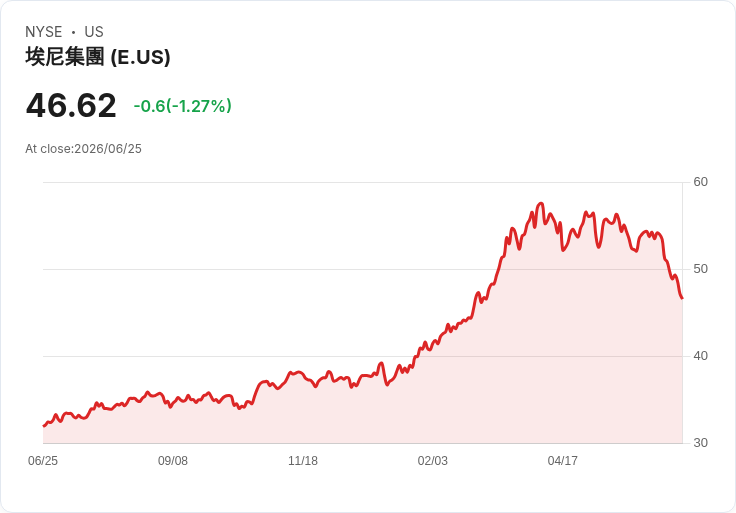736x513 pixels.
Task: Click the starting point of the price line
Action: (44, 426)
